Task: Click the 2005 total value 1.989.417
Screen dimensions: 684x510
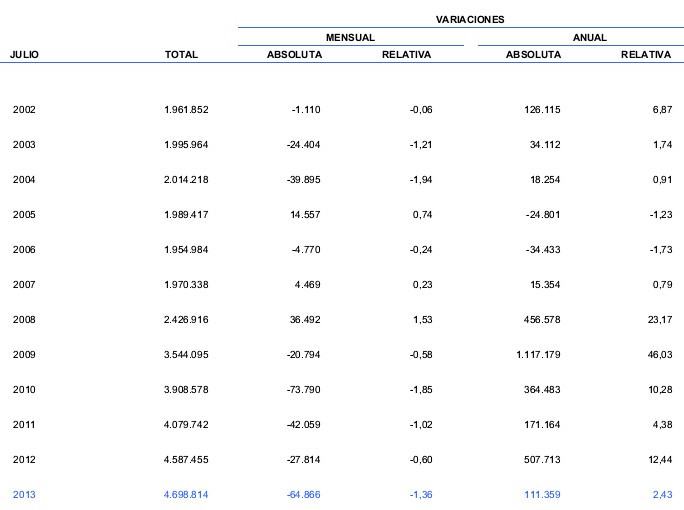Action: point(185,214)
